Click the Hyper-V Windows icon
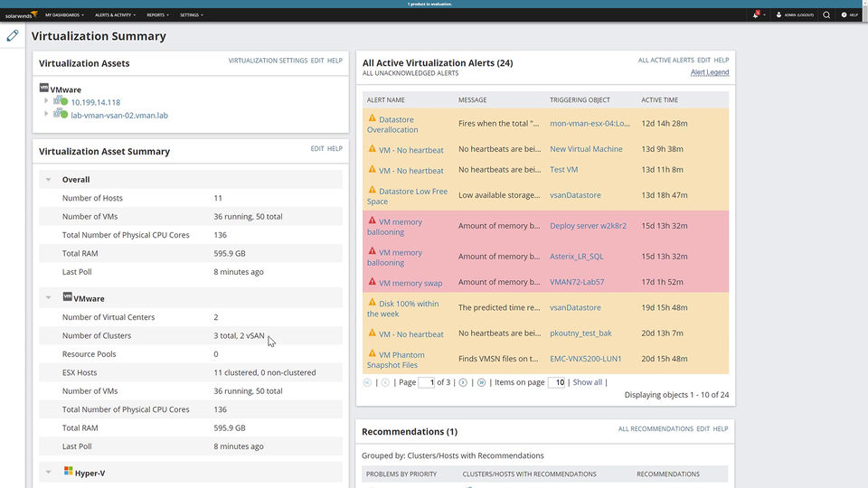Viewport: 868px width, 488px height. (x=68, y=471)
